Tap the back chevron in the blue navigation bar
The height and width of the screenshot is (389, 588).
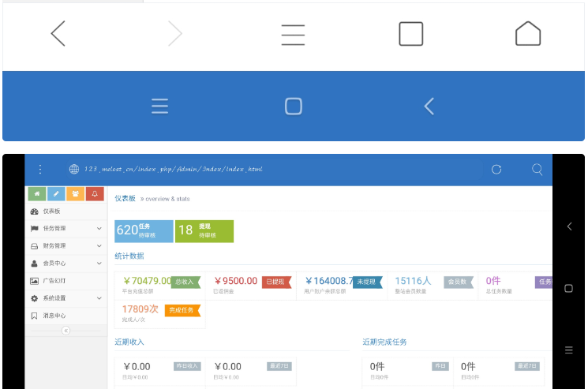click(429, 106)
